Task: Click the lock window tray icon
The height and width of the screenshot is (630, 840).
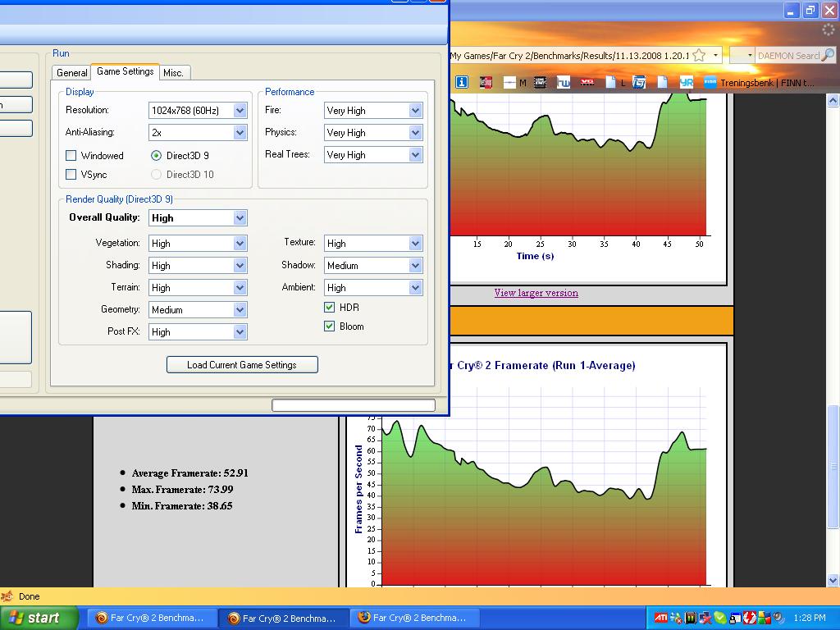Action: coord(735,619)
